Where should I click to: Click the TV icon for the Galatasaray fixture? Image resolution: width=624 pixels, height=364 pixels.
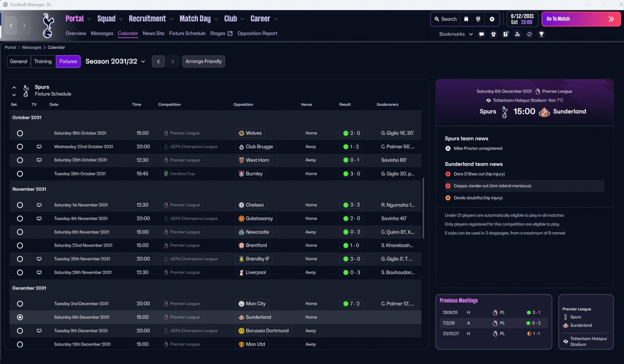39,218
